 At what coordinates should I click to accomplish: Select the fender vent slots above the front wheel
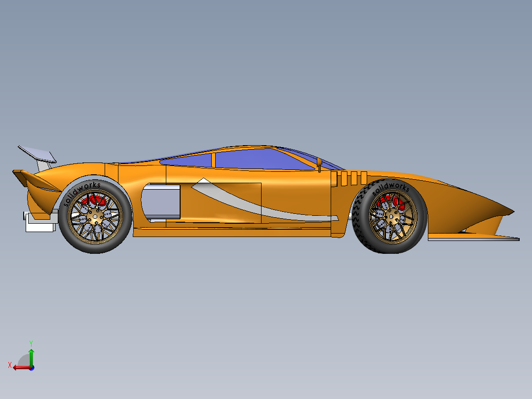(x=349, y=178)
